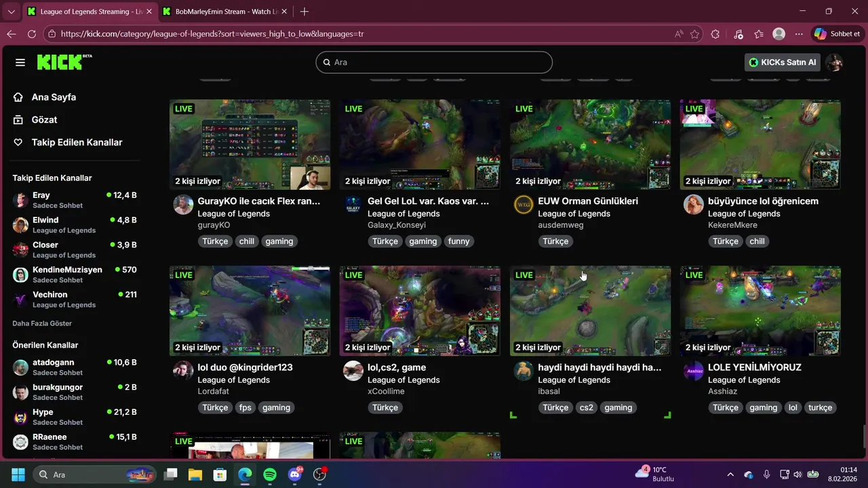This screenshot has width=868, height=488.
Task: Switch to BobMarleyEmin Stream tab
Action: coord(226,12)
